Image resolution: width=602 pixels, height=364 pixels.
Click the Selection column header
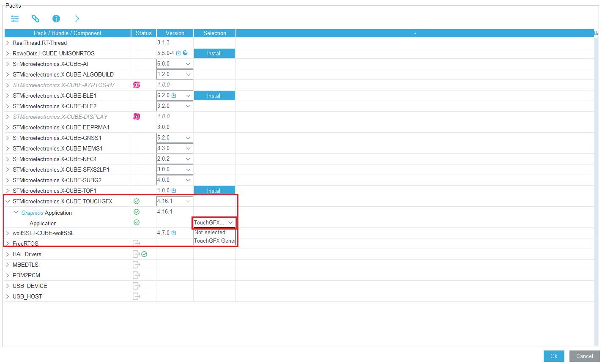pos(215,33)
